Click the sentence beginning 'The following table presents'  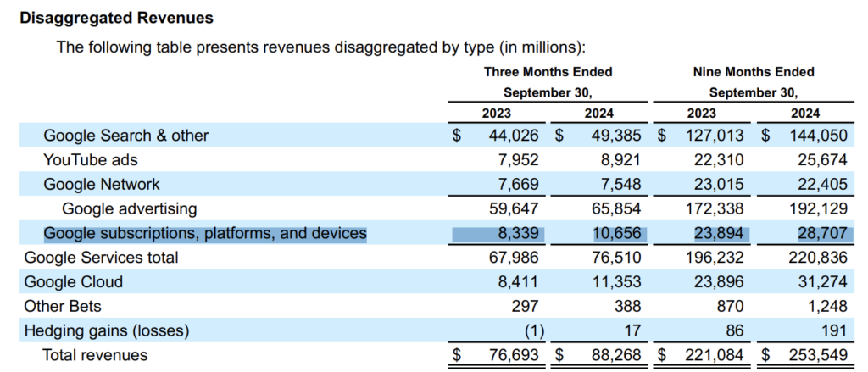tap(321, 47)
